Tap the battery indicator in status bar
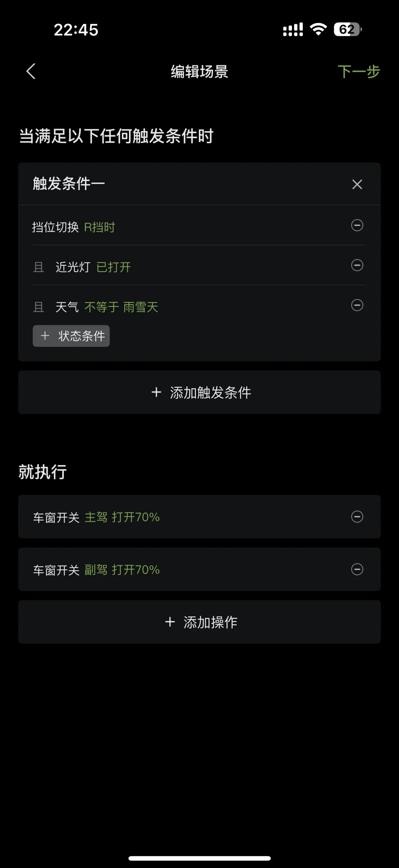Screen dimensions: 399x868 (x=348, y=30)
